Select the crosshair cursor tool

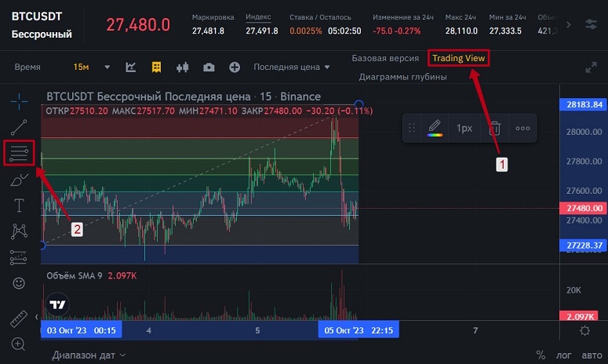point(19,100)
